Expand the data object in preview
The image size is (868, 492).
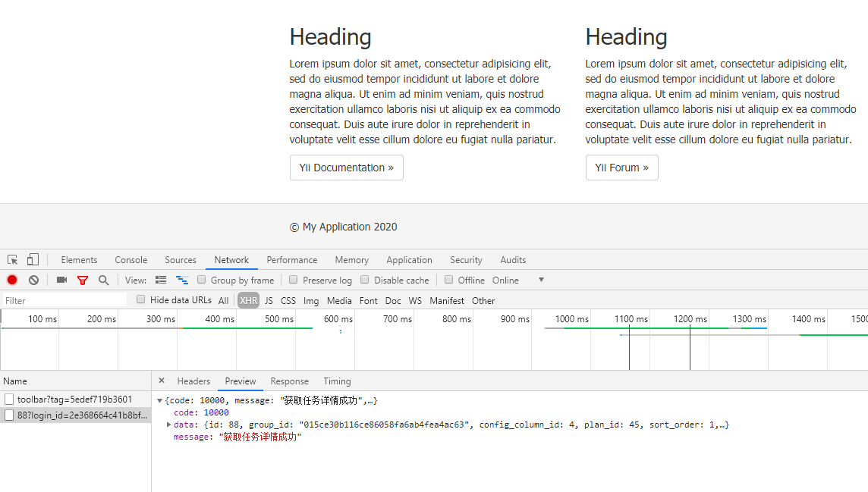tap(168, 425)
